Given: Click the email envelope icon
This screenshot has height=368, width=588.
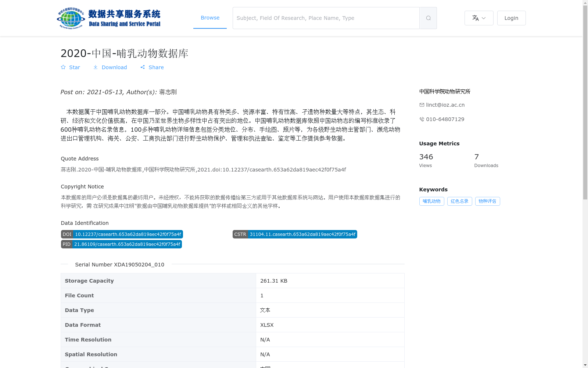Looking at the screenshot, I should (422, 105).
